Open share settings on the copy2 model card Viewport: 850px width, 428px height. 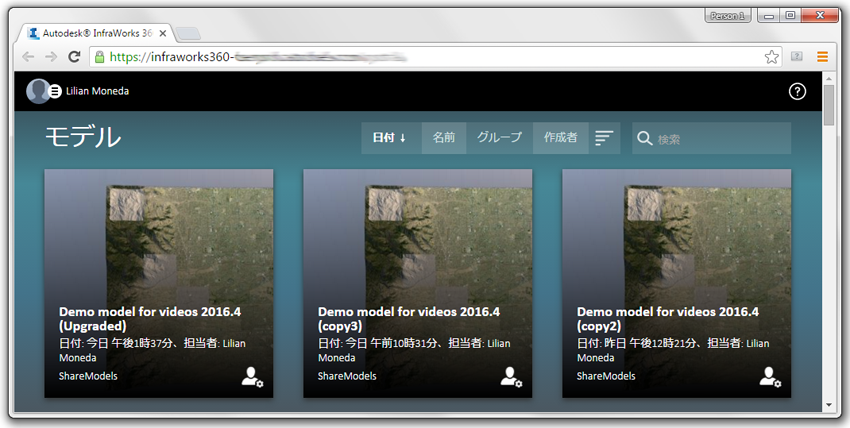(x=770, y=377)
